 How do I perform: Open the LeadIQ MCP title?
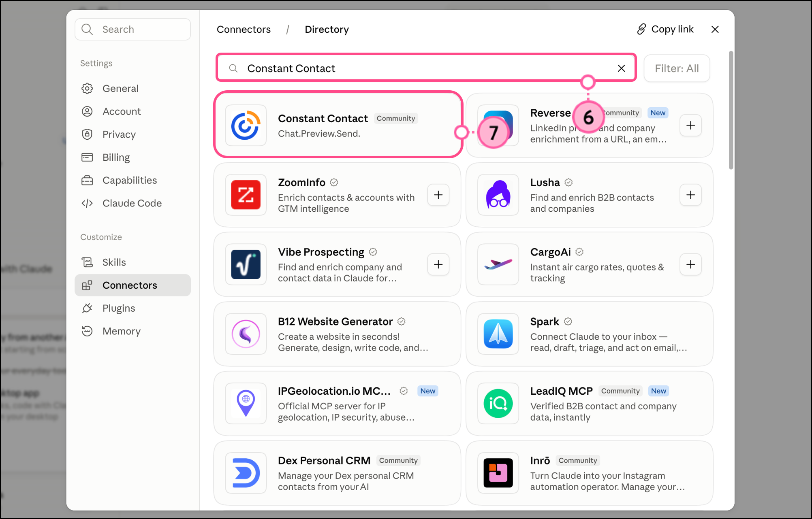point(561,391)
